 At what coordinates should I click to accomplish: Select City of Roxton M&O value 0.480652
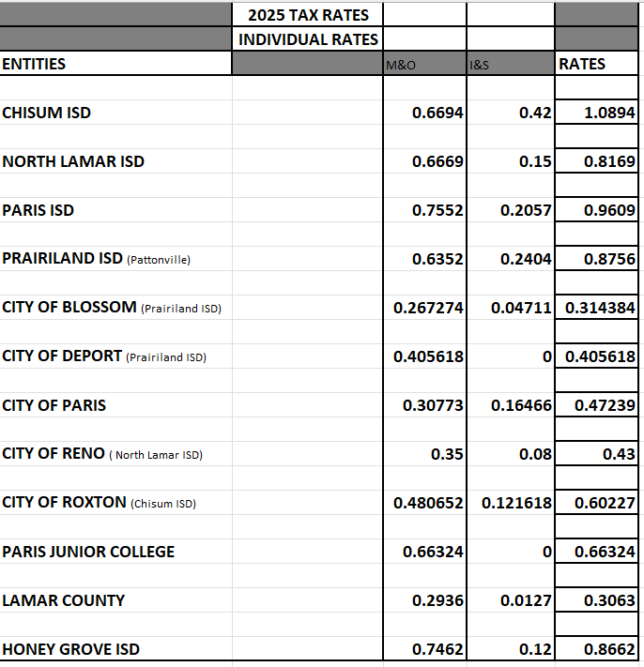pos(424,503)
